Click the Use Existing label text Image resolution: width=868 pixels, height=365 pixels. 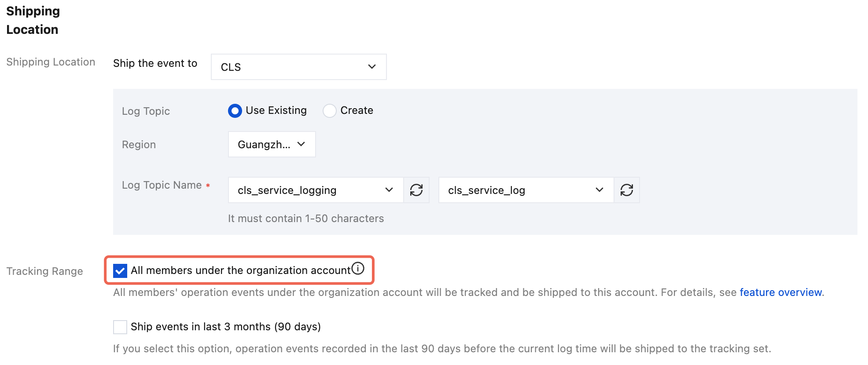click(276, 110)
